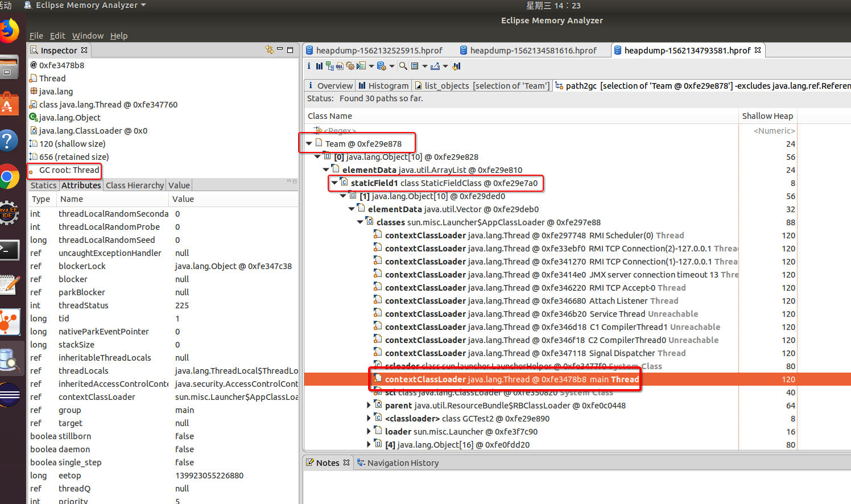Close the heapdump-1562134793581.hprof editor tab
This screenshot has height=504, width=851.
pos(758,50)
